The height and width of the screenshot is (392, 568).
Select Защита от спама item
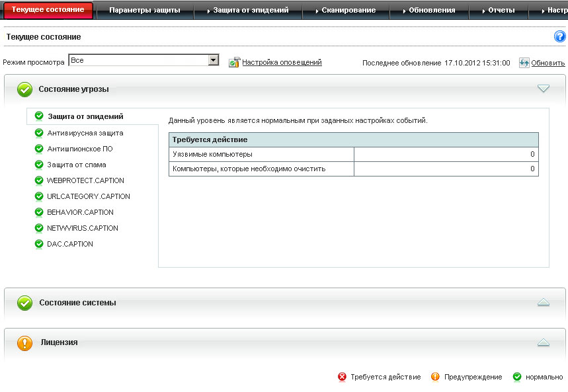pyautogui.click(x=77, y=165)
